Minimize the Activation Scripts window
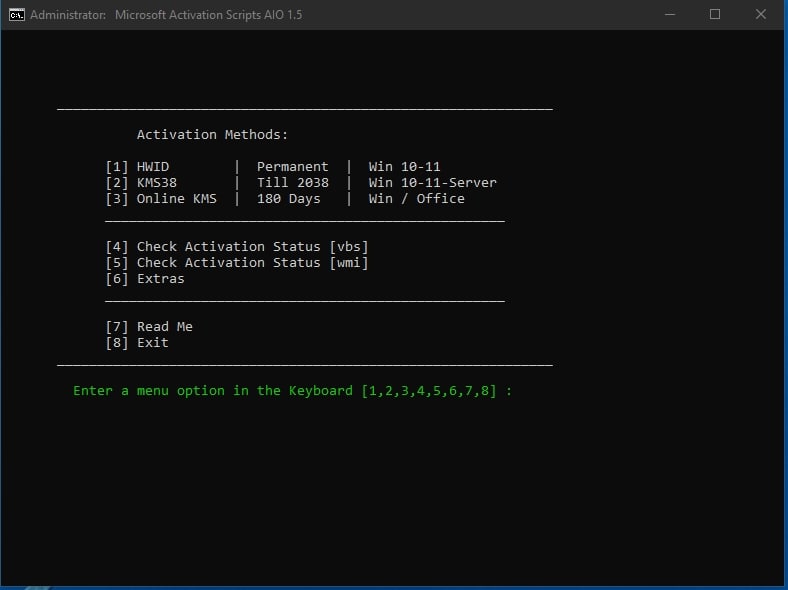The height and width of the screenshot is (590, 788). pyautogui.click(x=669, y=15)
